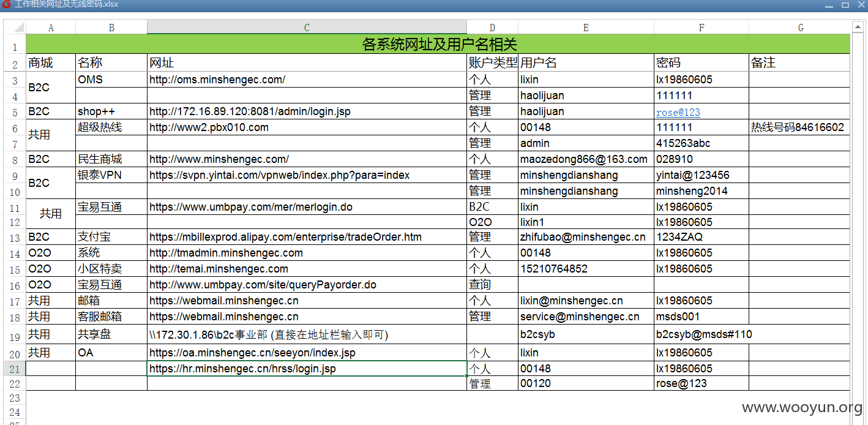Select column B header
868x425 pixels.
tap(111, 28)
